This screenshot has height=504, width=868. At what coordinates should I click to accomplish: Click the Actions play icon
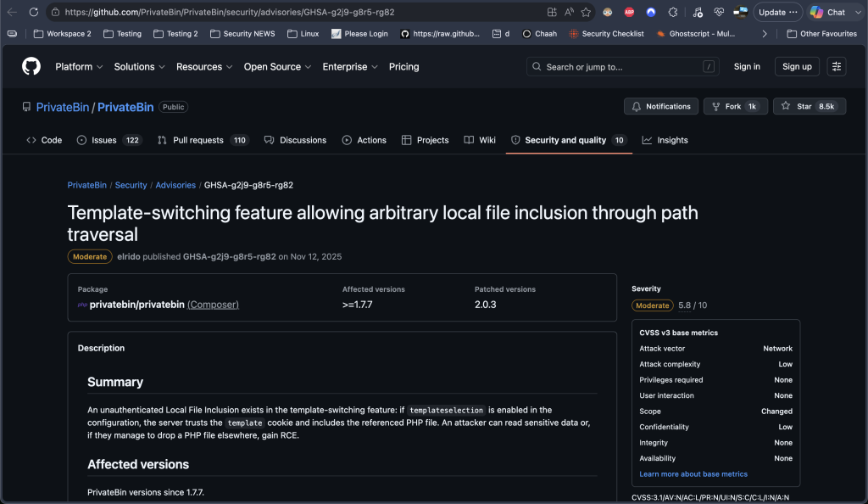347,140
